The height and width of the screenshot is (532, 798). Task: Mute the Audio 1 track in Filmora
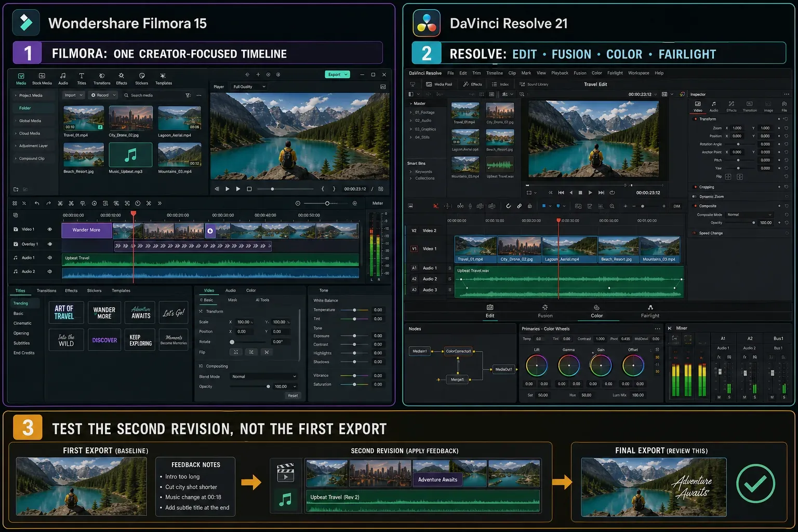(50, 258)
